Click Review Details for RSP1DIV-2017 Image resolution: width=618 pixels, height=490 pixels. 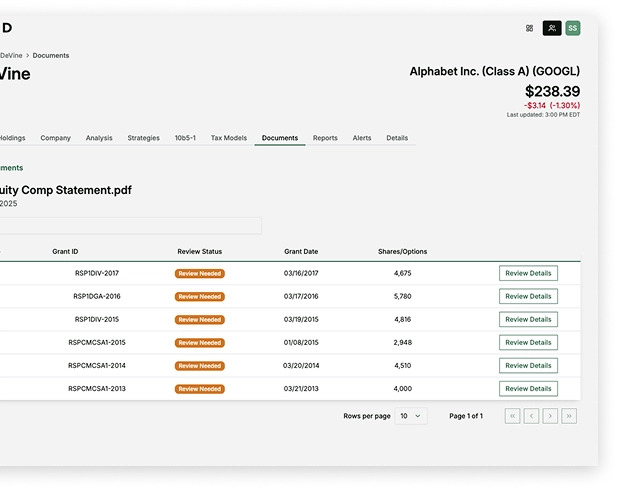[x=528, y=273]
